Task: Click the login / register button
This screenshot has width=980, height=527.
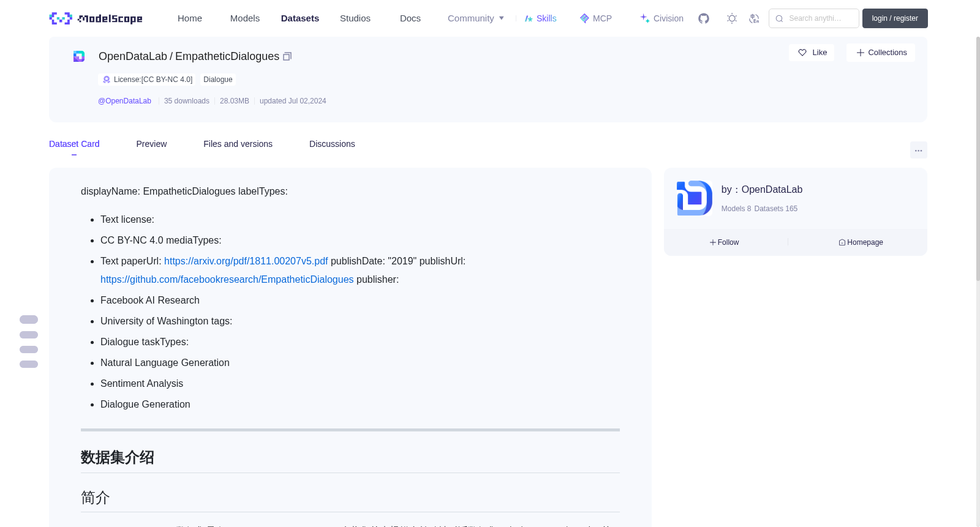Action: [x=895, y=18]
